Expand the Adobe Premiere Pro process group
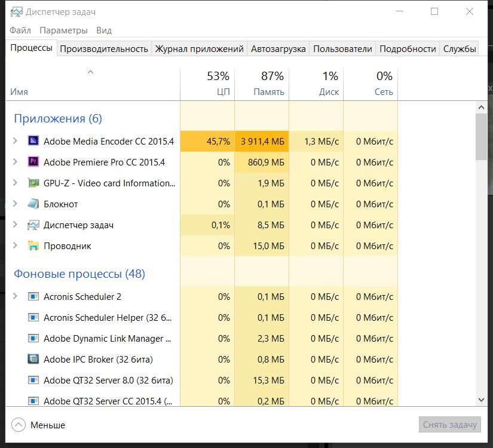The width and height of the screenshot is (493, 448). 16,162
